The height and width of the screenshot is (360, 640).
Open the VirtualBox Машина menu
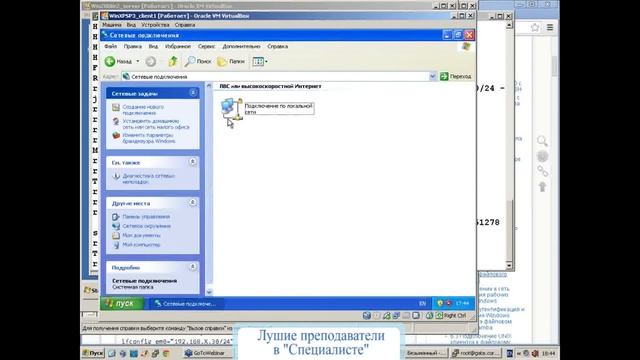(x=111, y=25)
